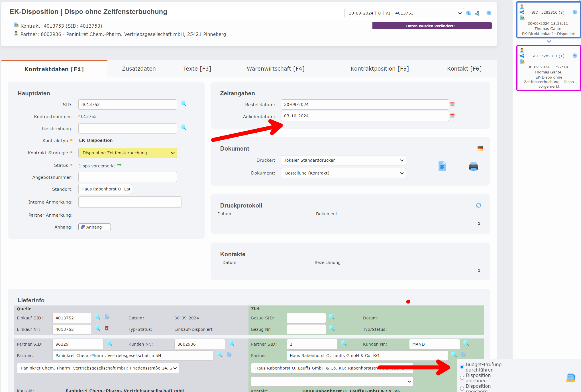The width and height of the screenshot is (581, 392).
Task: Click red delete icon beside Einkauf Nr
Action: 107,328
